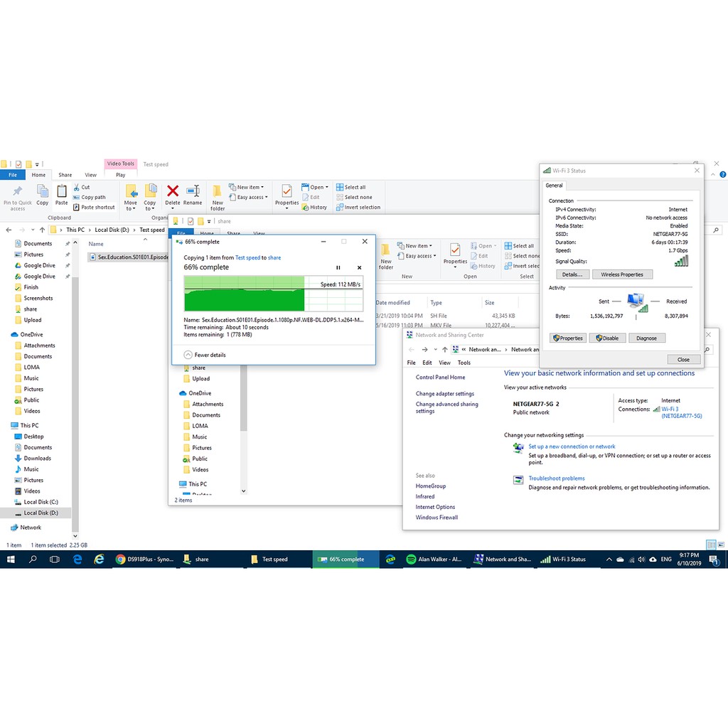Open Change adapter settings link
This screenshot has width=728, height=728.
[444, 394]
